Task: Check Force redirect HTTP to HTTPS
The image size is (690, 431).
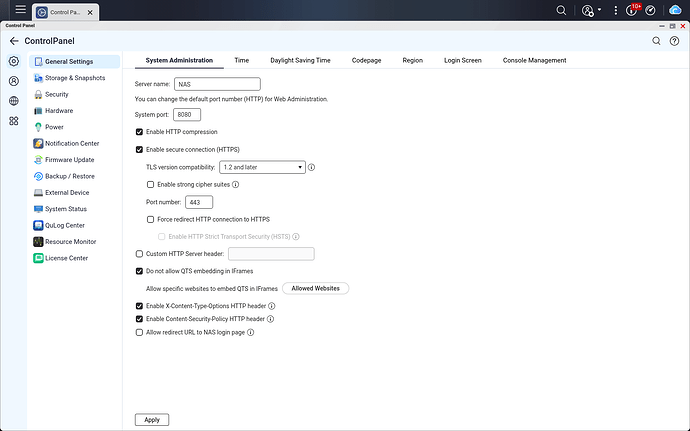Action: pyautogui.click(x=150, y=219)
